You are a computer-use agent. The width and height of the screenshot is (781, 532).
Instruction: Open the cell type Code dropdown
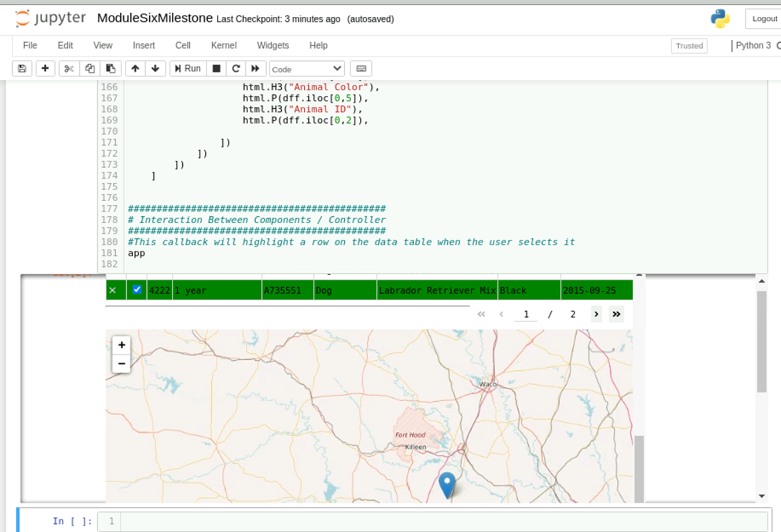pos(307,69)
